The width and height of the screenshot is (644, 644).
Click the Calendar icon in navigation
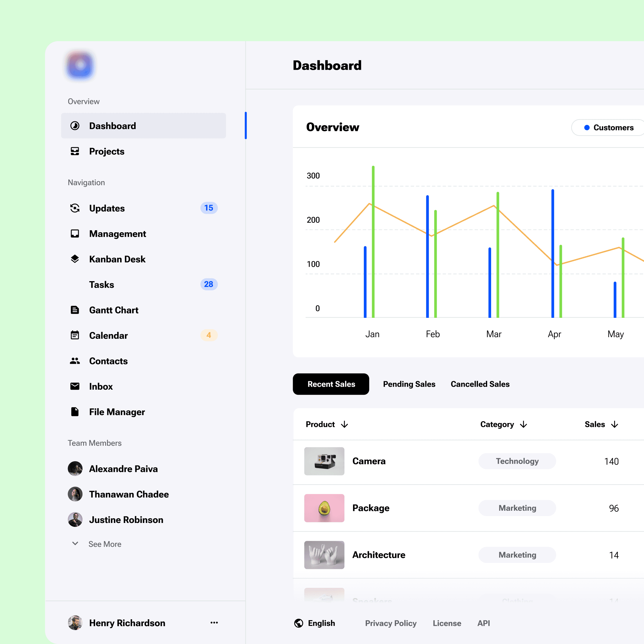[75, 335]
